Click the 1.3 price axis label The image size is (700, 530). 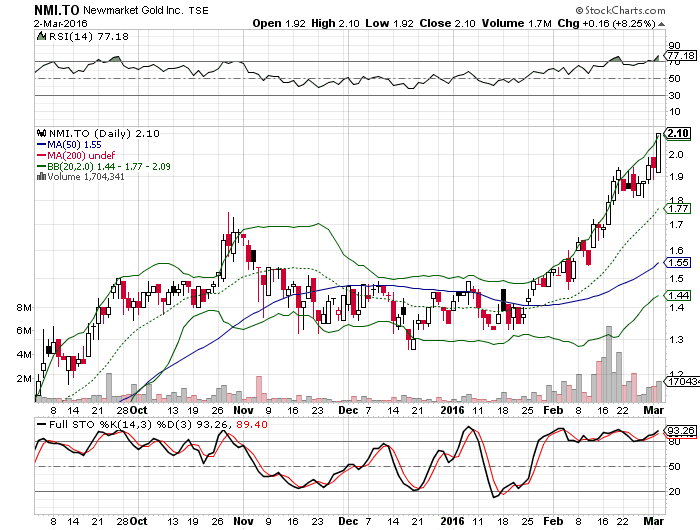(x=676, y=340)
